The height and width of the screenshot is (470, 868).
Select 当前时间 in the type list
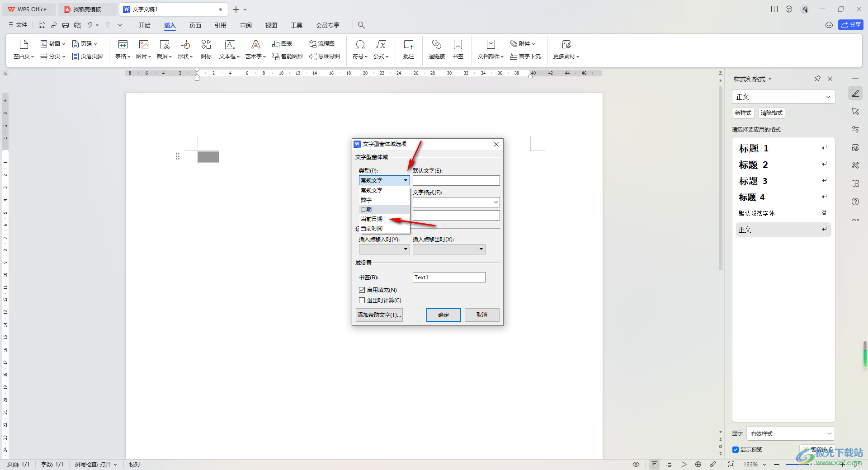[384, 229]
